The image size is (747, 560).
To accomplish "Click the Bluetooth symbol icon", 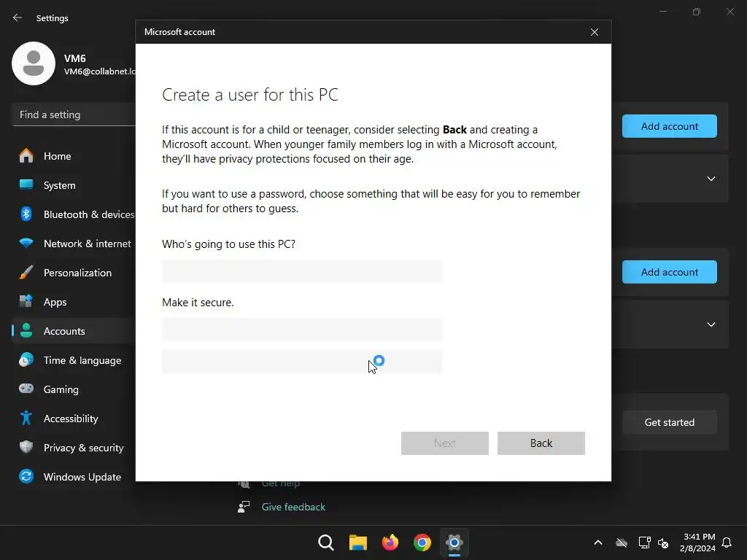I will point(26,214).
